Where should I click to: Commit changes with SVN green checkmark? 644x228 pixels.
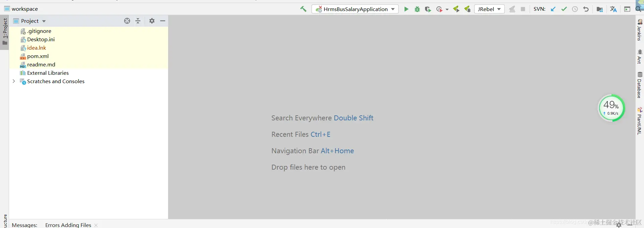point(564,9)
